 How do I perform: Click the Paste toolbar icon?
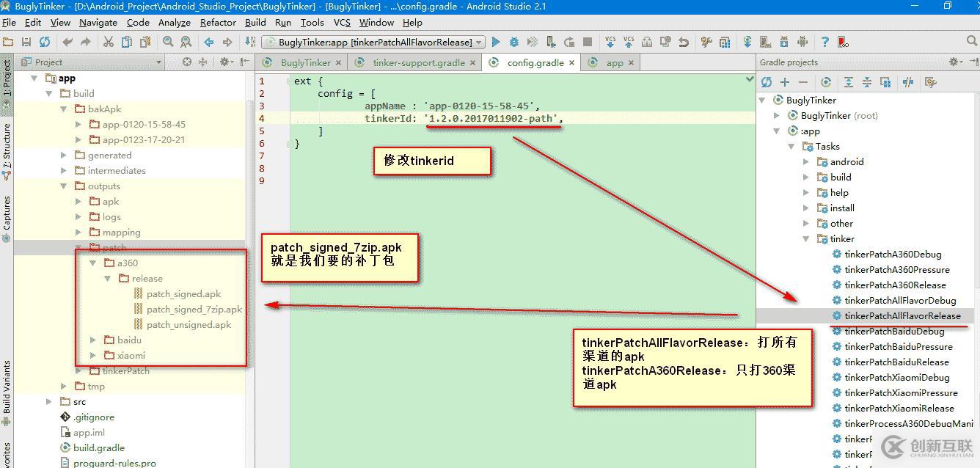pyautogui.click(x=145, y=42)
